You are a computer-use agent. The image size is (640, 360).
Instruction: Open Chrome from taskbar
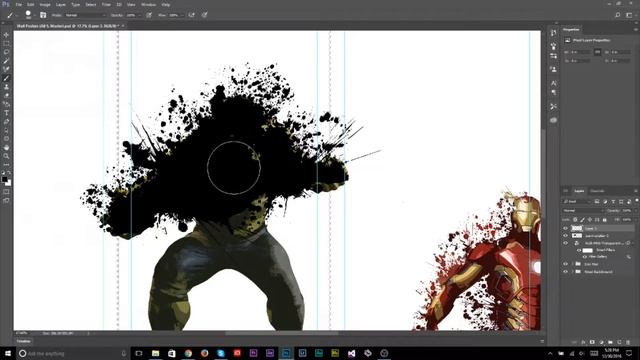click(x=188, y=353)
